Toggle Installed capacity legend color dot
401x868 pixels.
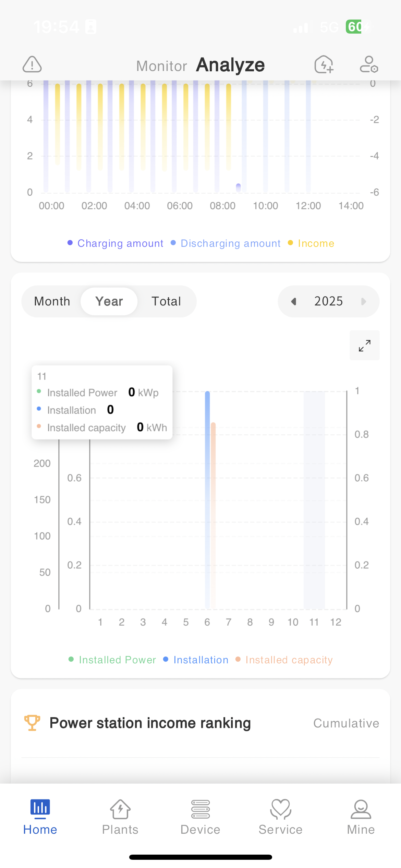238,660
